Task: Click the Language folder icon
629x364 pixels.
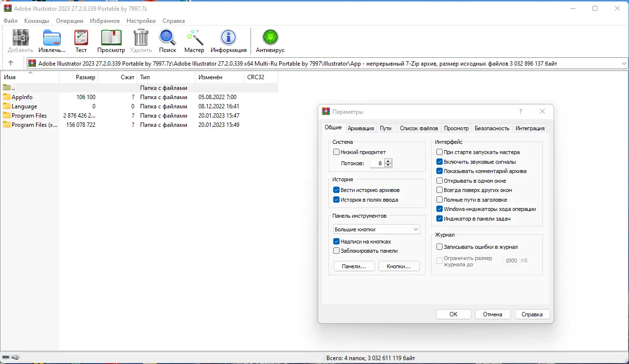Action: (7, 106)
